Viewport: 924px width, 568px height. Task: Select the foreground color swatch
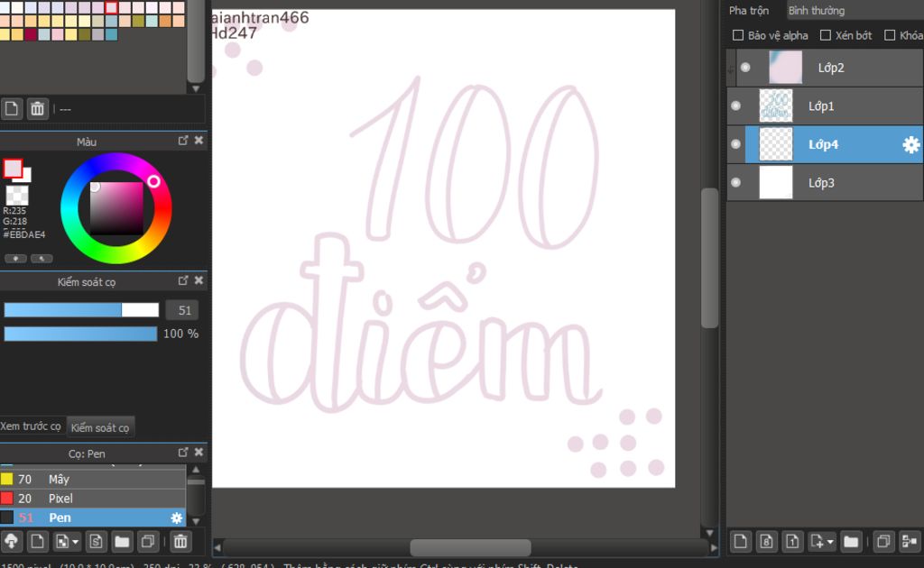tap(13, 169)
